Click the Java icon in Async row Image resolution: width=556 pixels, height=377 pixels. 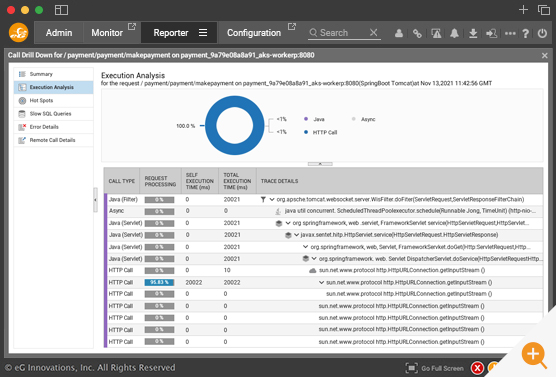(278, 211)
